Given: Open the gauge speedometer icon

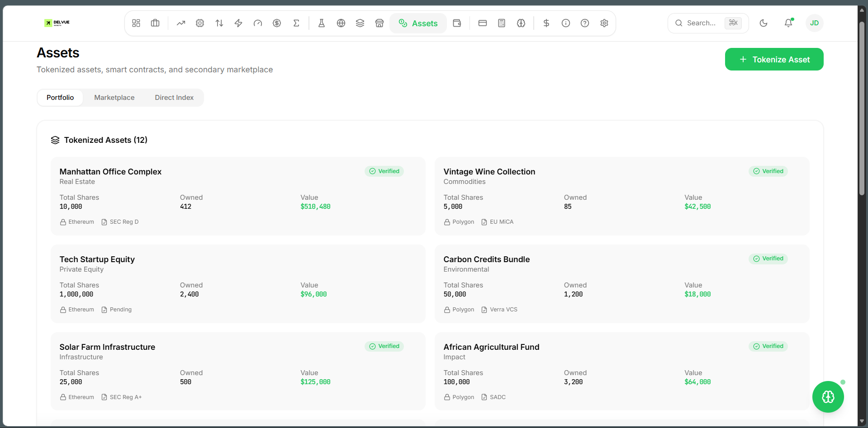Looking at the screenshot, I should [258, 23].
